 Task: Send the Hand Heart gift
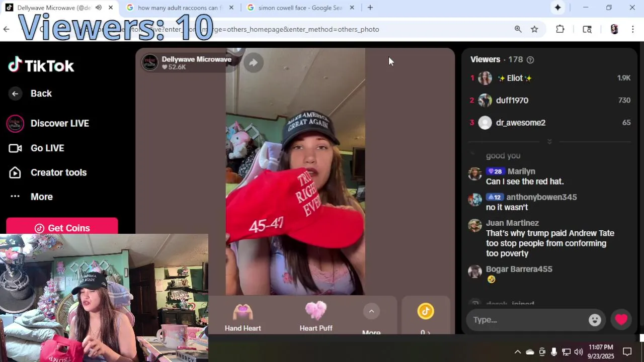point(243,318)
